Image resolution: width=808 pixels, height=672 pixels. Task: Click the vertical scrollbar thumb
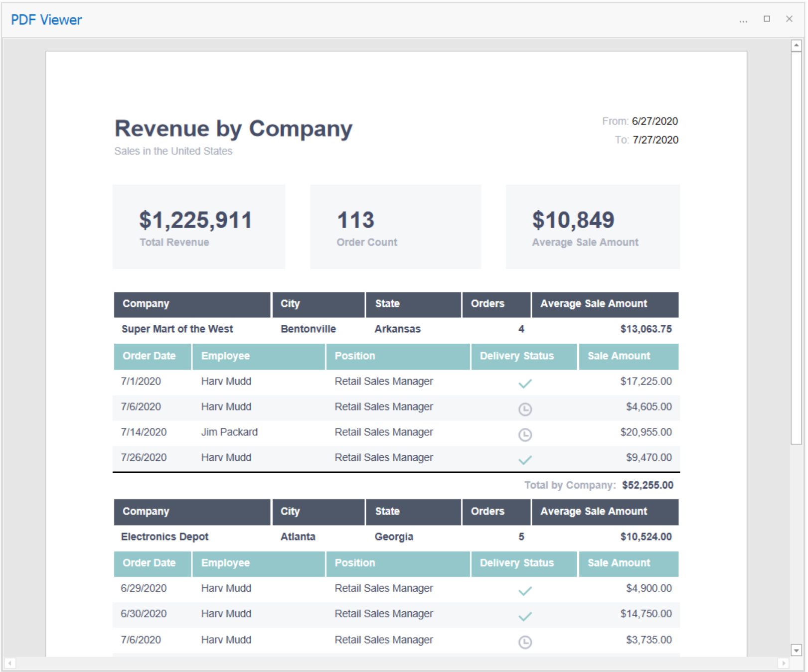(x=796, y=247)
